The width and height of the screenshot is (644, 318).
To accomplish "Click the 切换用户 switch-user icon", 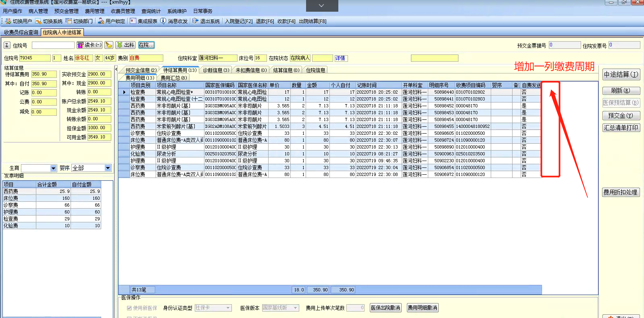I will [8, 21].
